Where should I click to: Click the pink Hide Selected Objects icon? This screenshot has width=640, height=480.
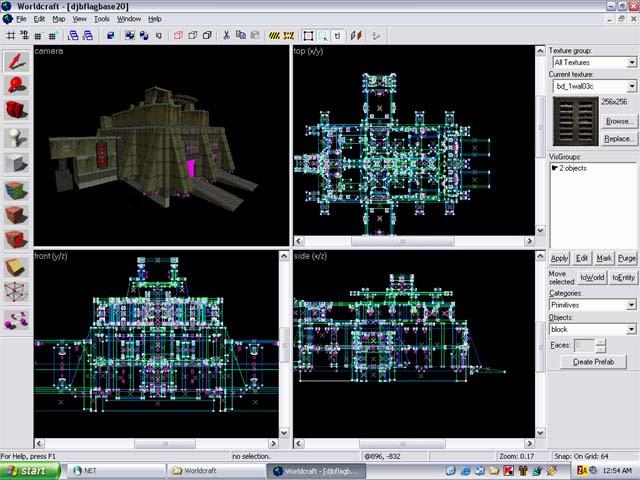pos(178,36)
